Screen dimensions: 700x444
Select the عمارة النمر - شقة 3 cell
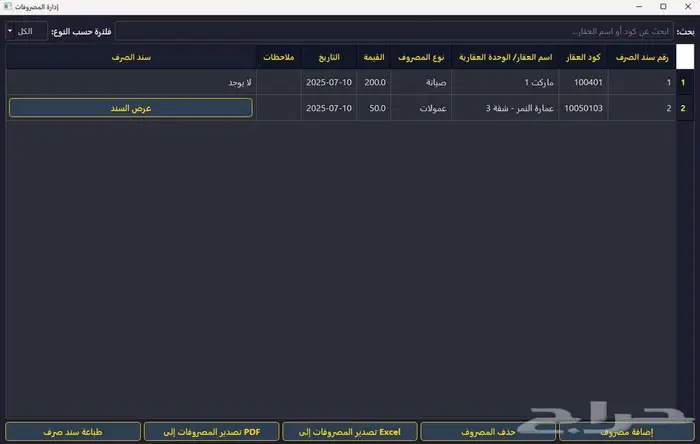click(506, 107)
